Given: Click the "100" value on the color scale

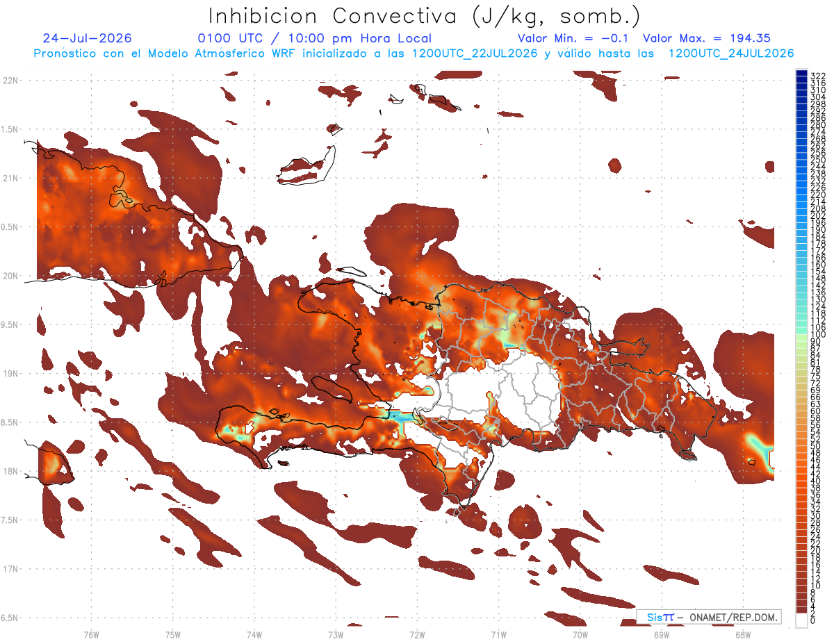Looking at the screenshot, I should pyautogui.click(x=817, y=335).
